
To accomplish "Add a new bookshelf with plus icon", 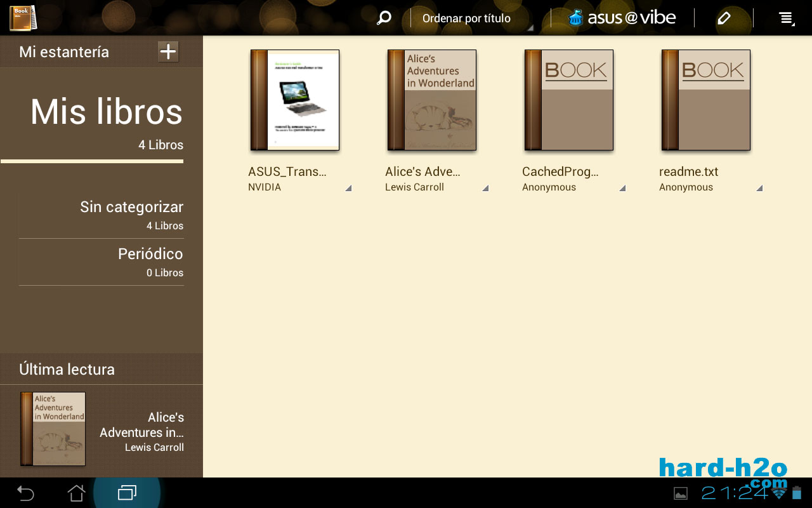I will (x=168, y=51).
